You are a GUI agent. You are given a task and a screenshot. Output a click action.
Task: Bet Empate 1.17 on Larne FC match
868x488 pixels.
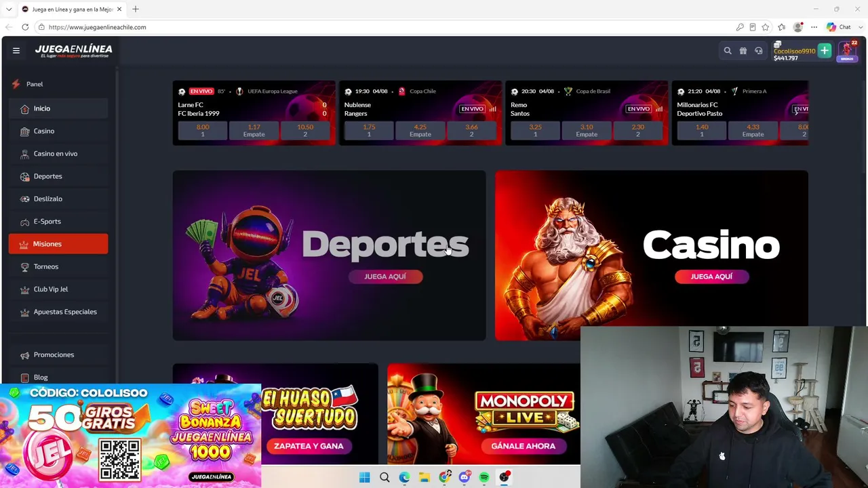click(x=254, y=131)
